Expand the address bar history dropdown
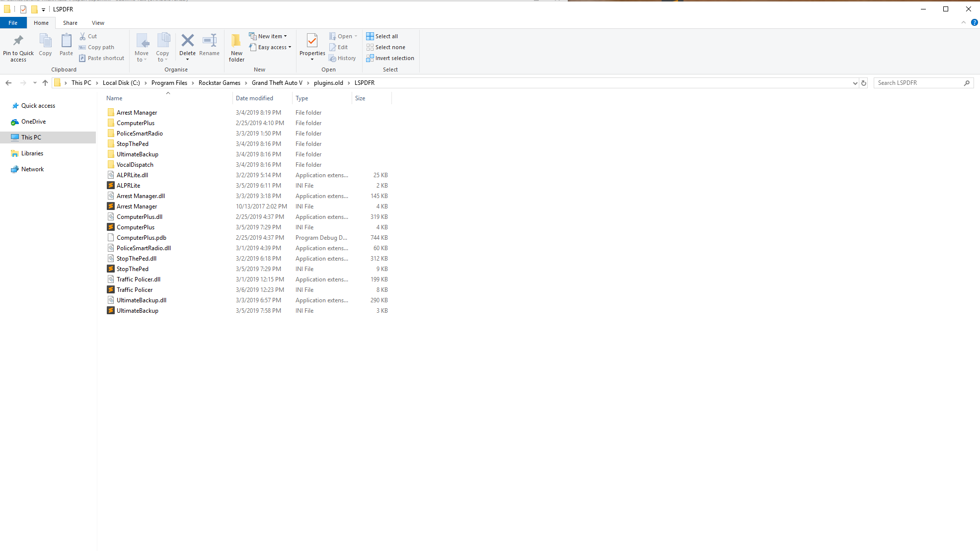 click(x=855, y=83)
